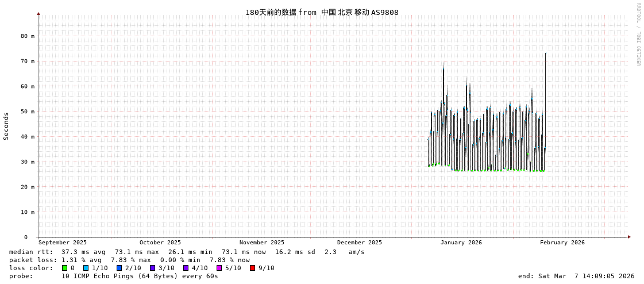Screen dimensions: 644x284
Task: Select the October 2025 x-axis label
Action: tap(160, 243)
